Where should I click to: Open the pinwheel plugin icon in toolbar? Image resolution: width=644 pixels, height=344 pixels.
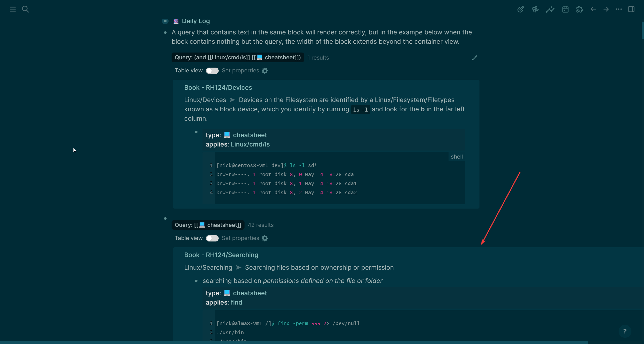pos(535,9)
